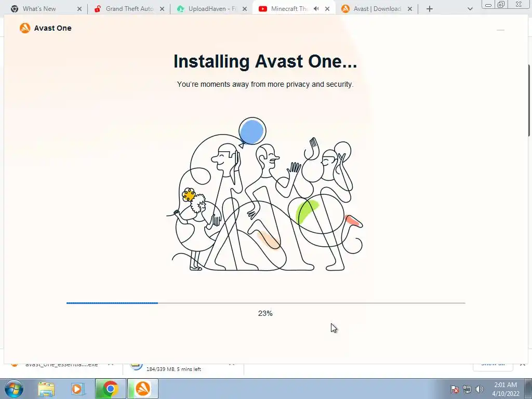Expand the tab search dropdown arrow

coord(470,9)
